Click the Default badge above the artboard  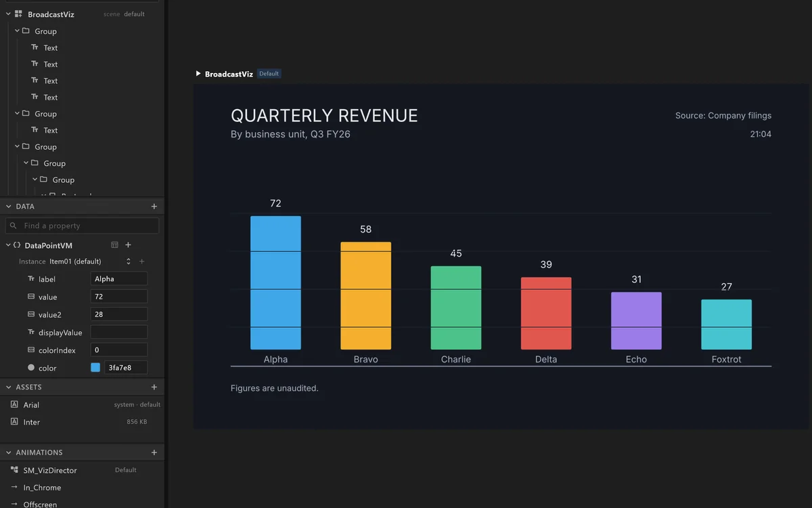pos(269,73)
